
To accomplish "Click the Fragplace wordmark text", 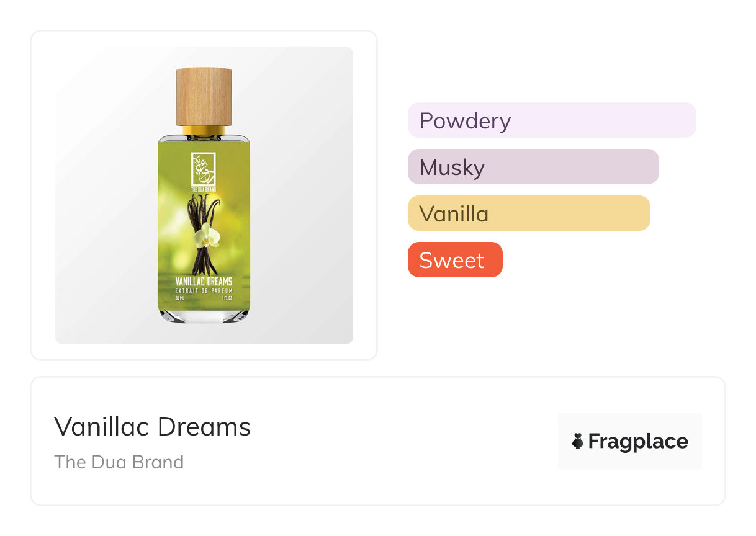I will pos(637,441).
